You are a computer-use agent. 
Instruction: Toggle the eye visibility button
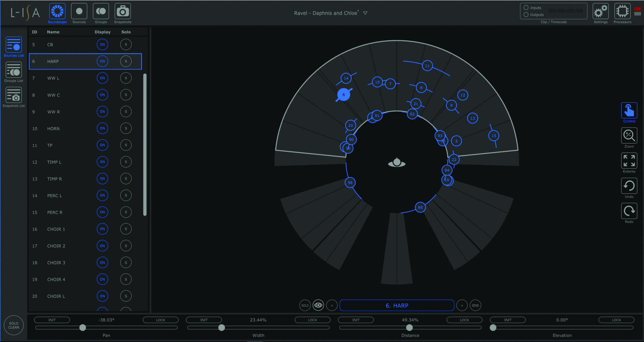click(318, 305)
